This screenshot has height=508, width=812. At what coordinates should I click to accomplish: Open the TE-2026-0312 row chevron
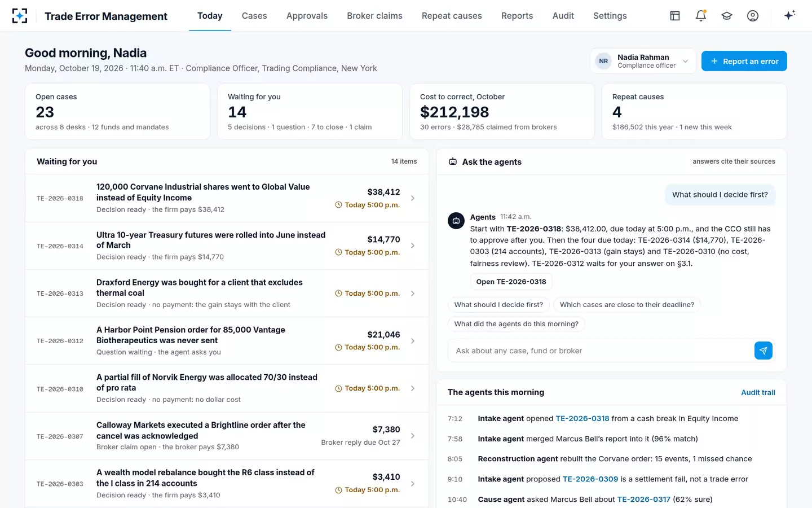(x=413, y=341)
